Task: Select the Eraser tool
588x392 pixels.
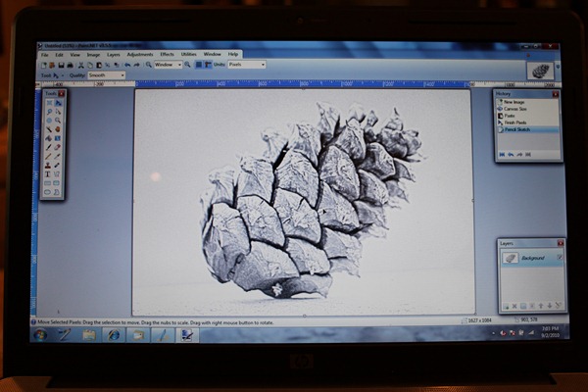Action: (x=58, y=147)
